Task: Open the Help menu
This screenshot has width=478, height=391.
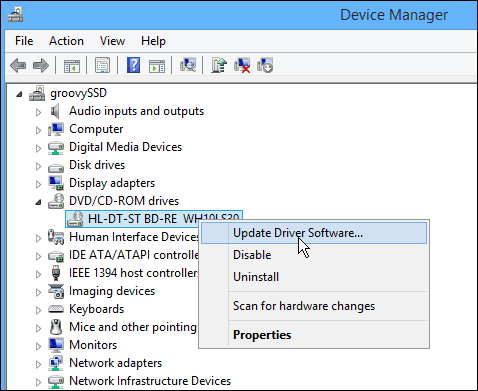Action: [153, 41]
